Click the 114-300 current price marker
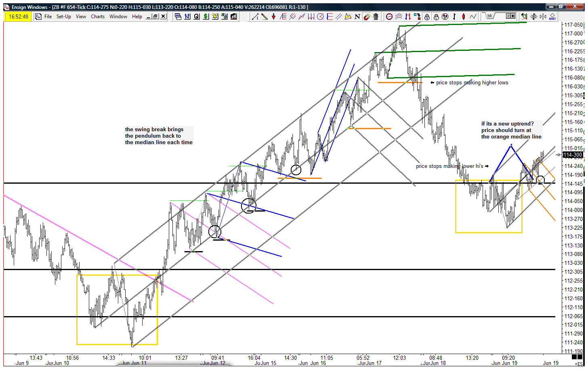Image resolution: width=588 pixels, height=369 pixels. pos(573,155)
